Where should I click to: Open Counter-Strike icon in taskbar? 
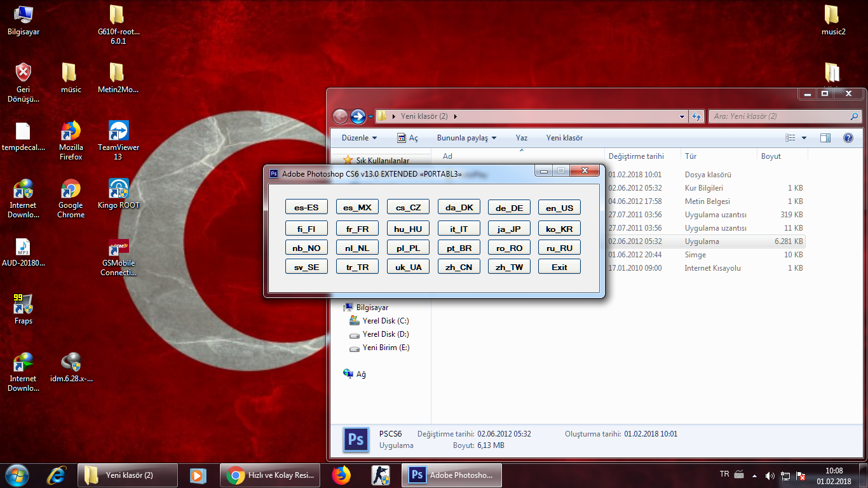coord(381,475)
